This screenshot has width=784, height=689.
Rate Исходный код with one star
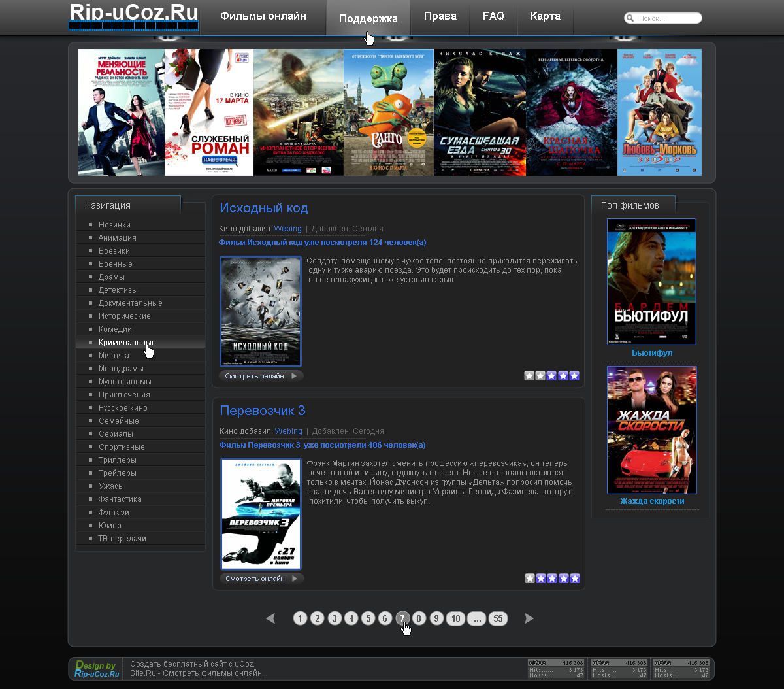point(529,376)
